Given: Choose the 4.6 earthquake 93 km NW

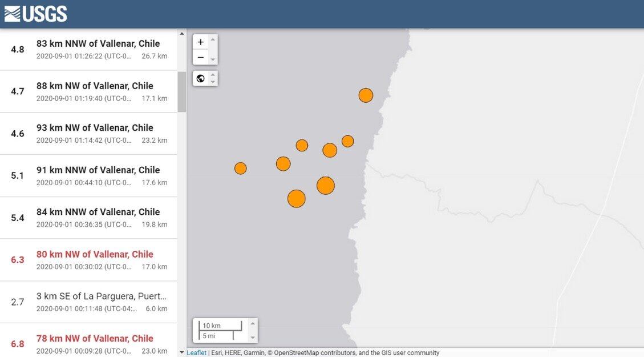Looking at the screenshot, I should tap(95, 127).
